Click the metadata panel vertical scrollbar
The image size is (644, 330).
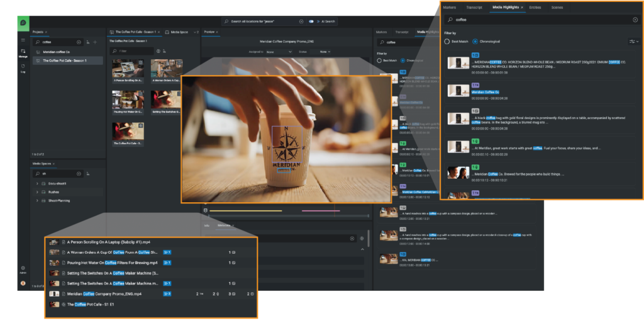tap(368, 238)
